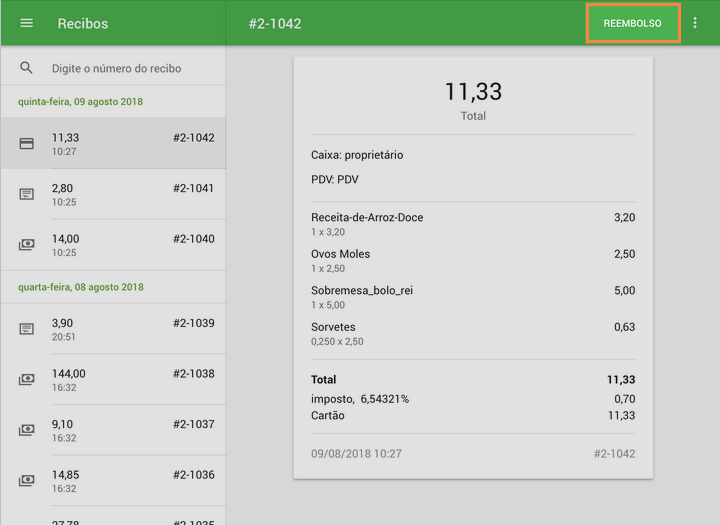Open the hamburger navigation menu

pyautogui.click(x=27, y=23)
